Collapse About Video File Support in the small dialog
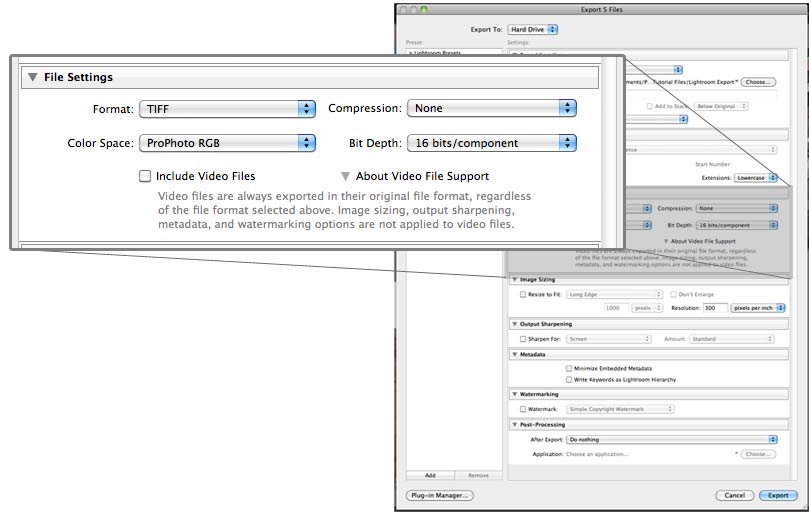This screenshot has width=809, height=516. click(666, 241)
